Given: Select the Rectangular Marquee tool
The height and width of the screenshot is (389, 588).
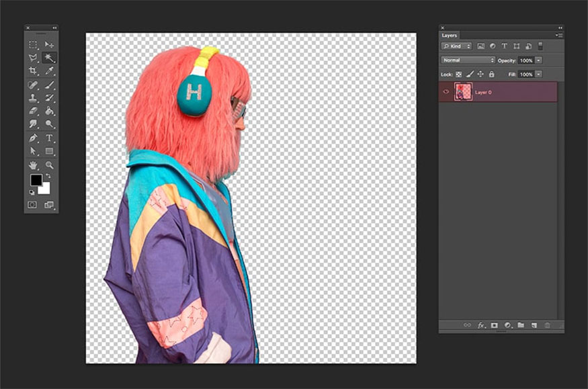Looking at the screenshot, I should pos(33,44).
